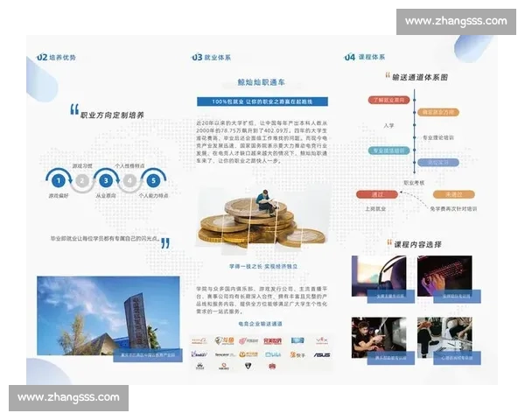Click the orange 未通过 result tag
Screen dimensions: 525x420
click(453, 194)
